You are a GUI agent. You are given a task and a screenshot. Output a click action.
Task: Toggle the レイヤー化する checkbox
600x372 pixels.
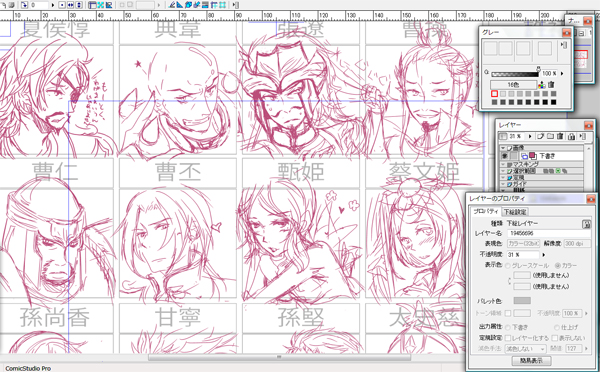(x=508, y=338)
